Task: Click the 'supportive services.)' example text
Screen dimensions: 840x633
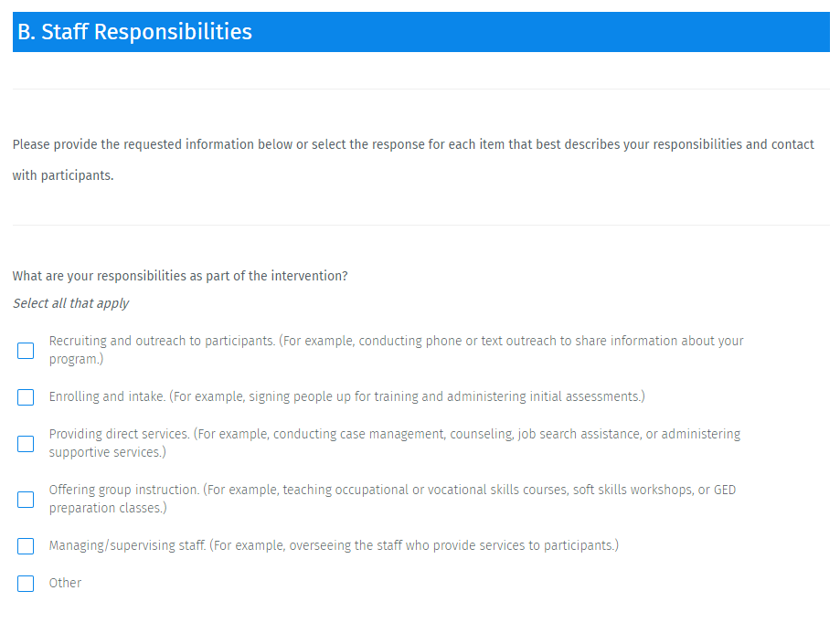Action: (108, 452)
